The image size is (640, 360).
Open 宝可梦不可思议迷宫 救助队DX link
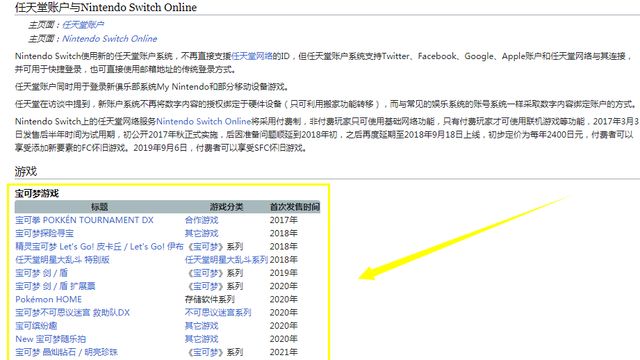[x=73, y=313]
